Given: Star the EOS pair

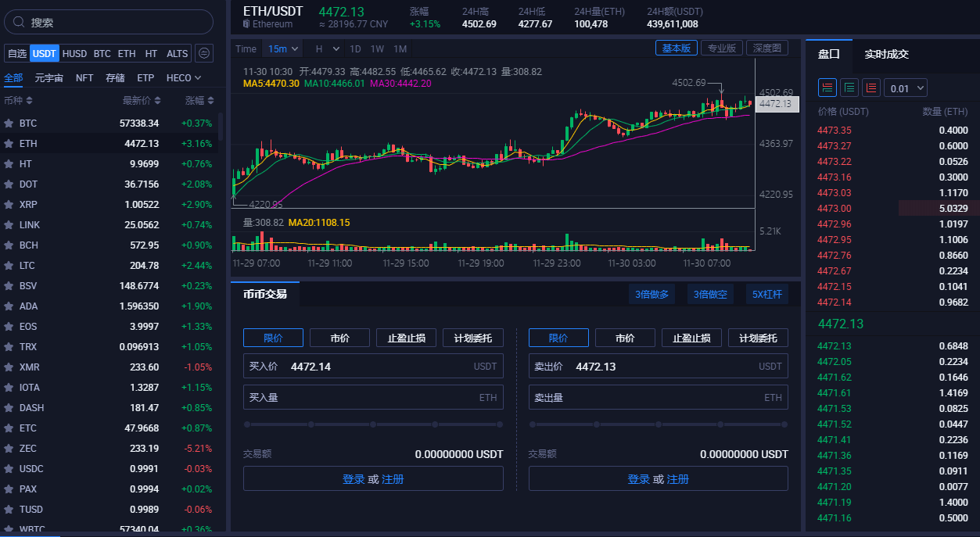Looking at the screenshot, I should [9, 327].
